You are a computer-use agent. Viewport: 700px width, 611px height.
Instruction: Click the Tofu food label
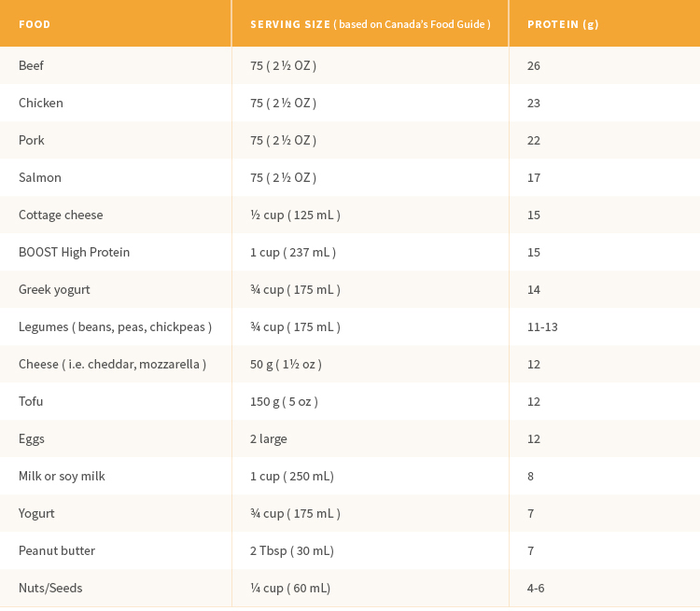coord(31,401)
